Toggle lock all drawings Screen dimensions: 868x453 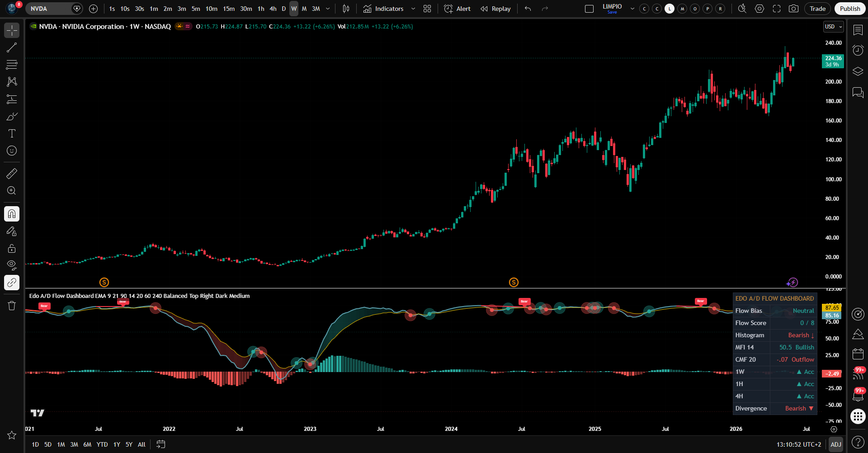[12, 248]
